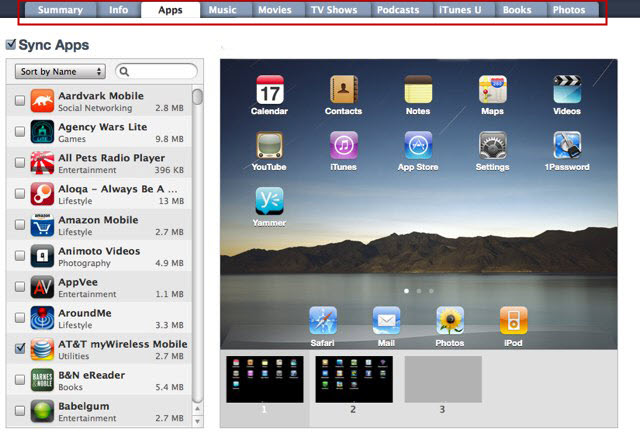Select the Maps app icon
The width and height of the screenshot is (640, 433).
click(x=493, y=89)
